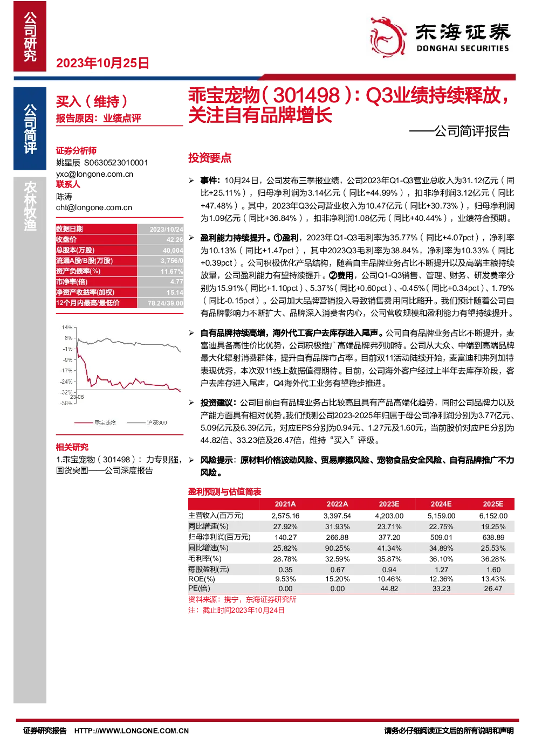The width and height of the screenshot is (535, 756).
Task: Click the 2021A column header
Action: click(x=285, y=504)
